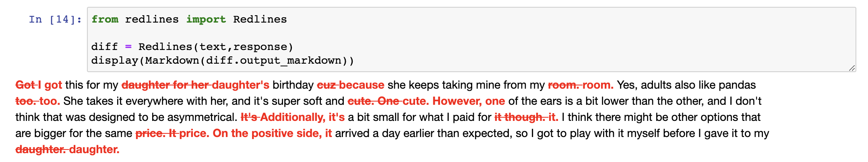This screenshot has height=162, width=868.
Task: Click the struck-through word 'Got'
Action: (25, 85)
